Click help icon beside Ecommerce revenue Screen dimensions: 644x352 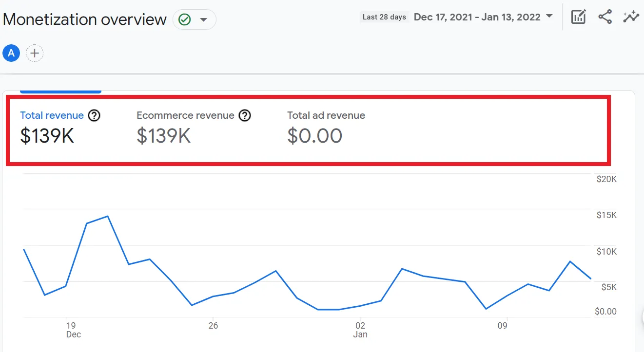pos(245,115)
